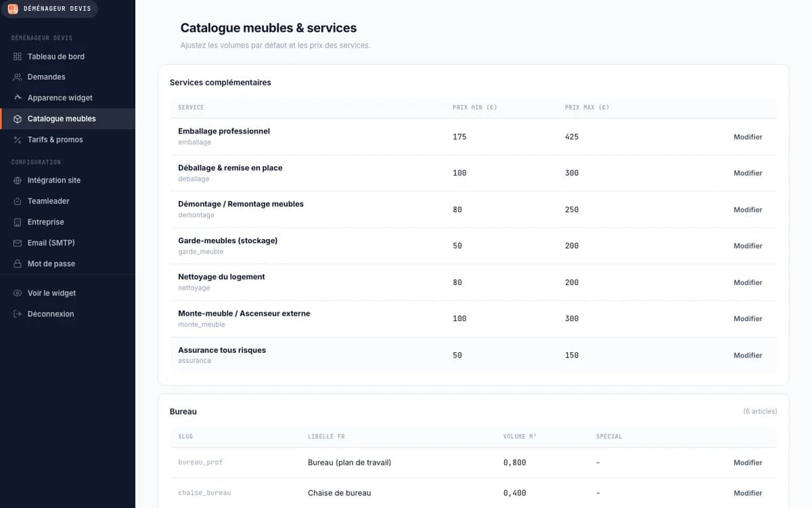Click the Voir le widget eye icon
The image size is (812, 508).
click(18, 293)
